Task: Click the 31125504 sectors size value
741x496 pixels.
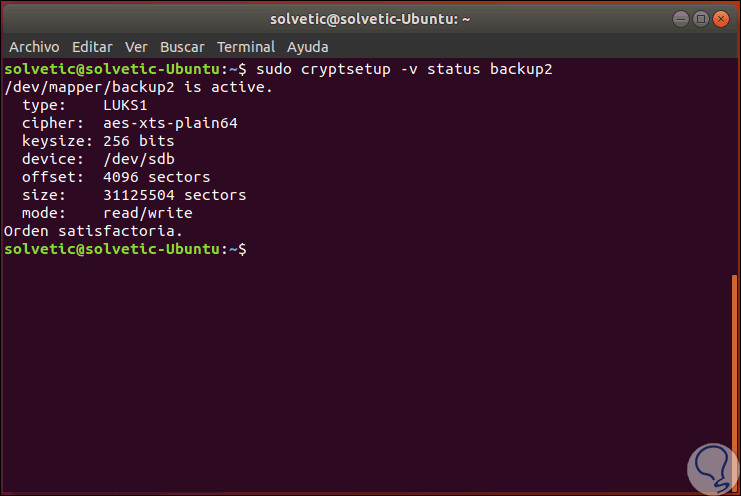Action: click(174, 195)
